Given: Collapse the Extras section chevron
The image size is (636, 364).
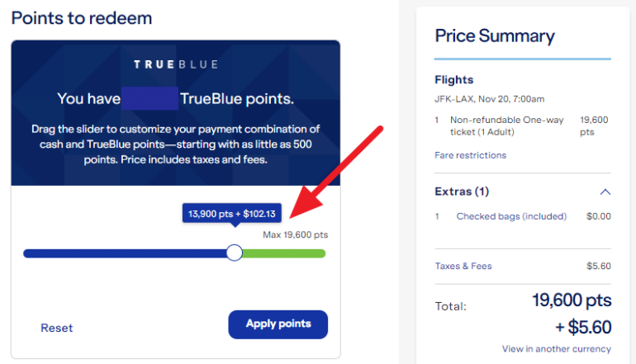Looking at the screenshot, I should 605,191.
